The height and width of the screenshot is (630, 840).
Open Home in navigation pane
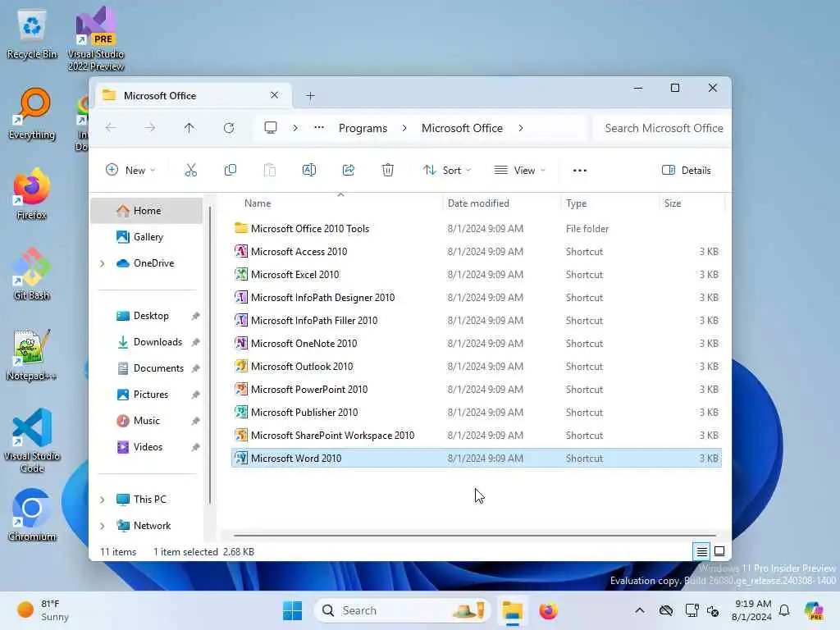147,211
